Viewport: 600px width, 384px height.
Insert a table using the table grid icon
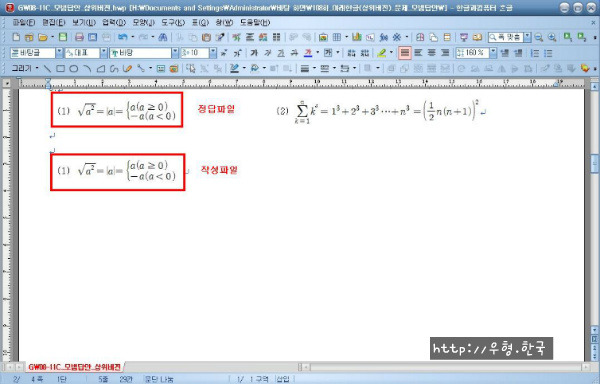tap(337, 37)
